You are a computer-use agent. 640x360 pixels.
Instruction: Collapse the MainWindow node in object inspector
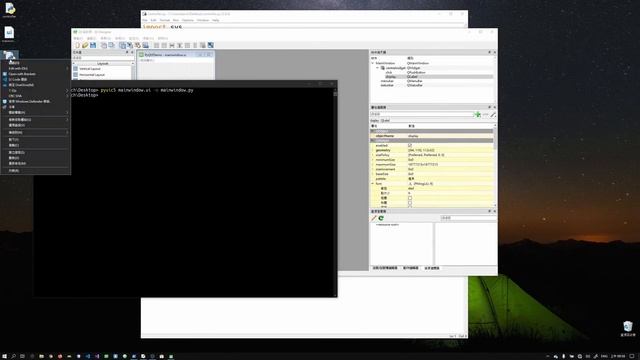pyautogui.click(x=373, y=63)
